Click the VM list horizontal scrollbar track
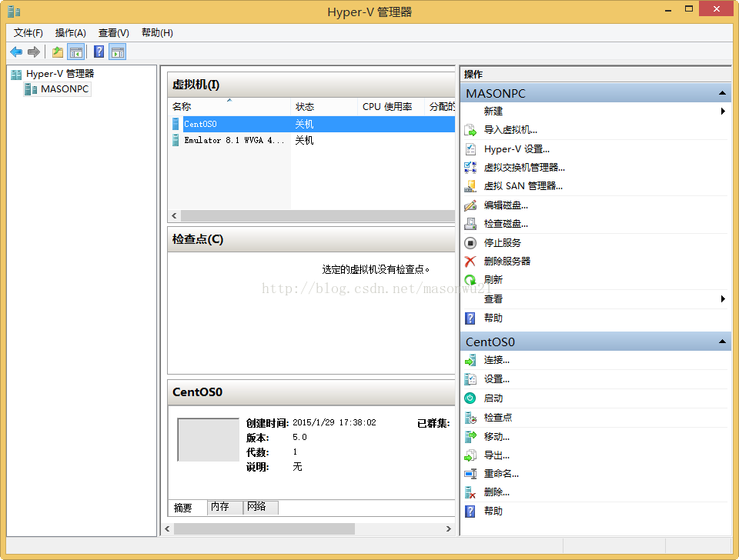 [318, 215]
